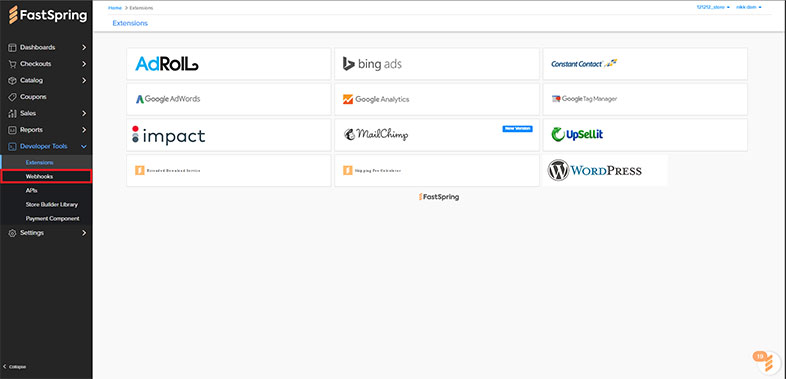Screen dimensions: 786x379
Task: Open the impact extension card
Action: [x=229, y=135]
